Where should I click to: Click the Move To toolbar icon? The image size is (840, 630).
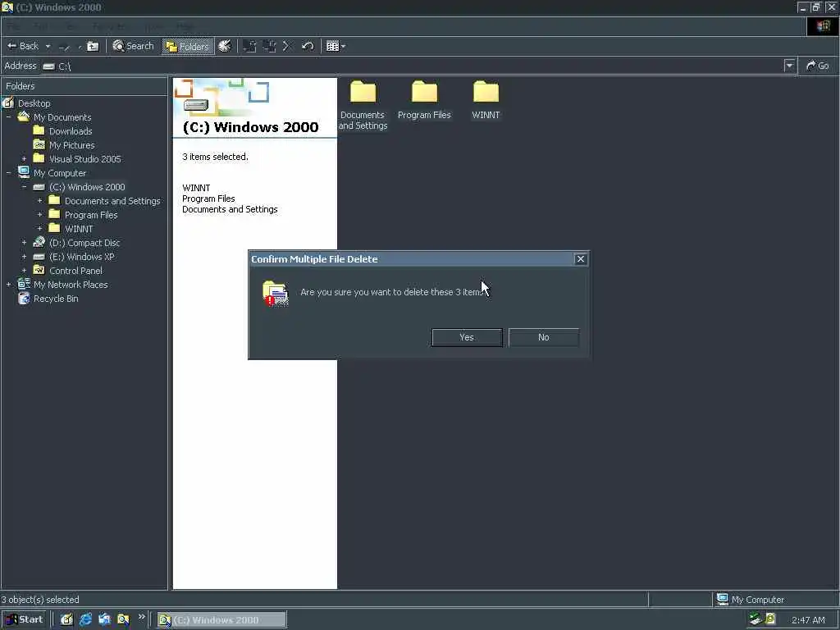point(249,46)
